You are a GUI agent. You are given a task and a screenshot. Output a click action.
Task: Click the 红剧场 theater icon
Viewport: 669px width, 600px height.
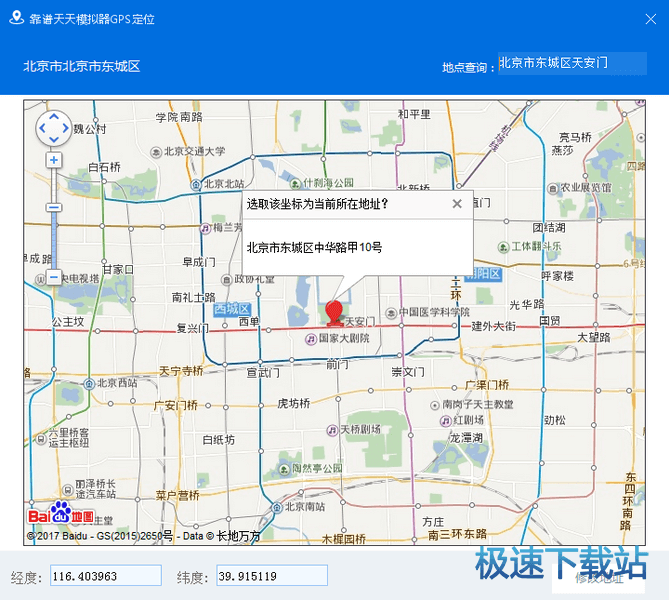[445, 421]
